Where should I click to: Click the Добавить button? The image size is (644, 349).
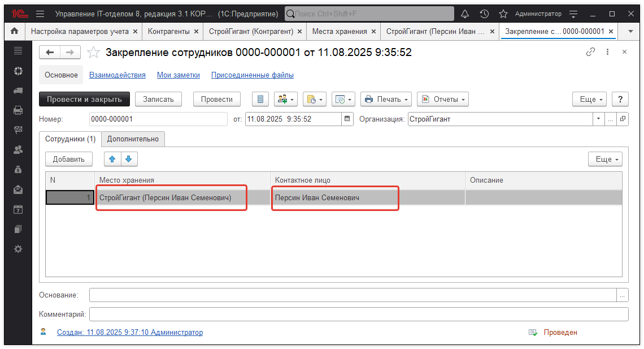(69, 159)
